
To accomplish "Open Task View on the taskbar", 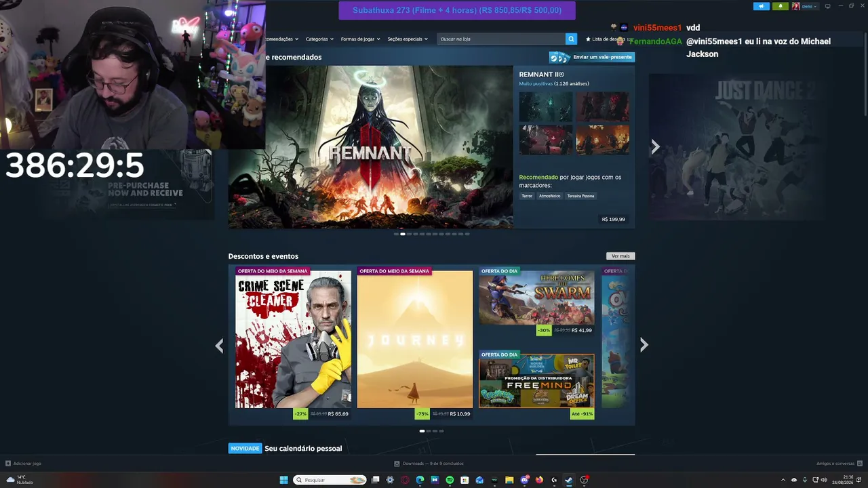I will pyautogui.click(x=375, y=480).
